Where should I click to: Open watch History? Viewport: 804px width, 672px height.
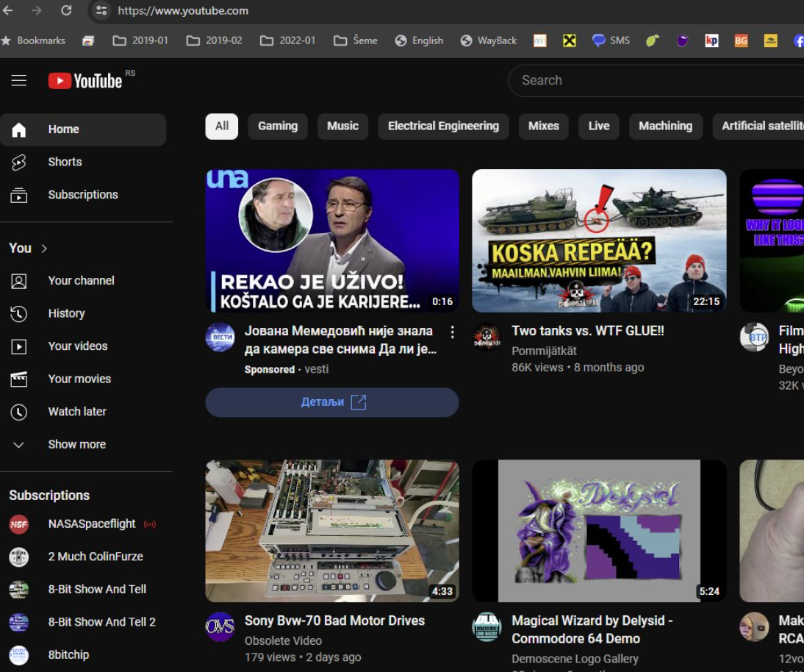click(x=83, y=313)
